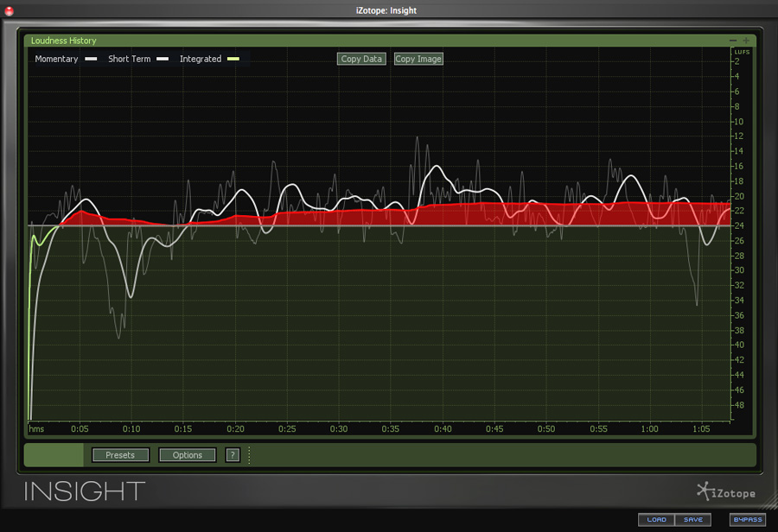Image resolution: width=778 pixels, height=532 pixels.
Task: Open the question mark help button
Action: [x=233, y=455]
